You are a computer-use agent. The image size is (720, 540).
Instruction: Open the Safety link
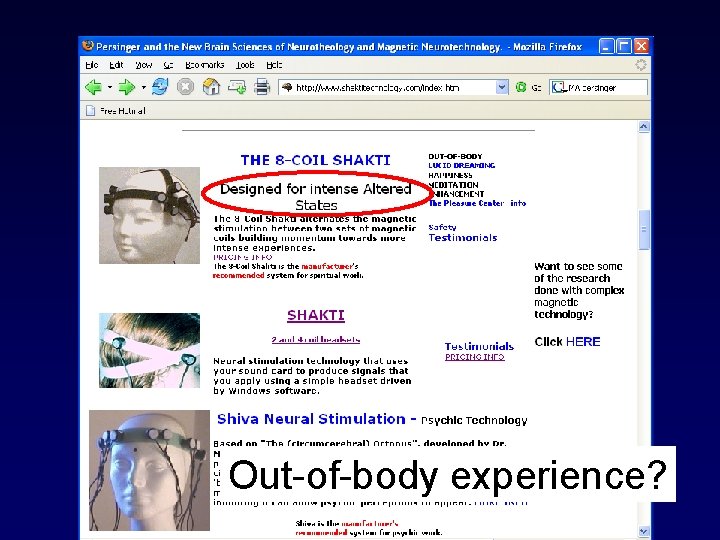(x=442, y=227)
